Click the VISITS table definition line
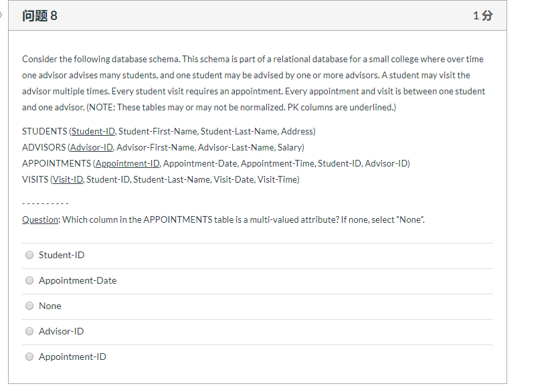 [x=161, y=179]
